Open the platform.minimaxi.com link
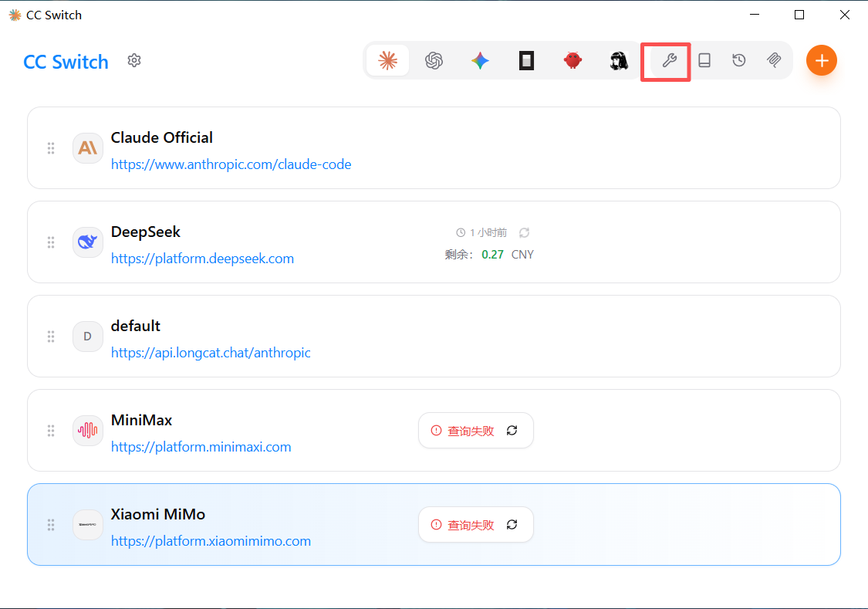 point(201,447)
